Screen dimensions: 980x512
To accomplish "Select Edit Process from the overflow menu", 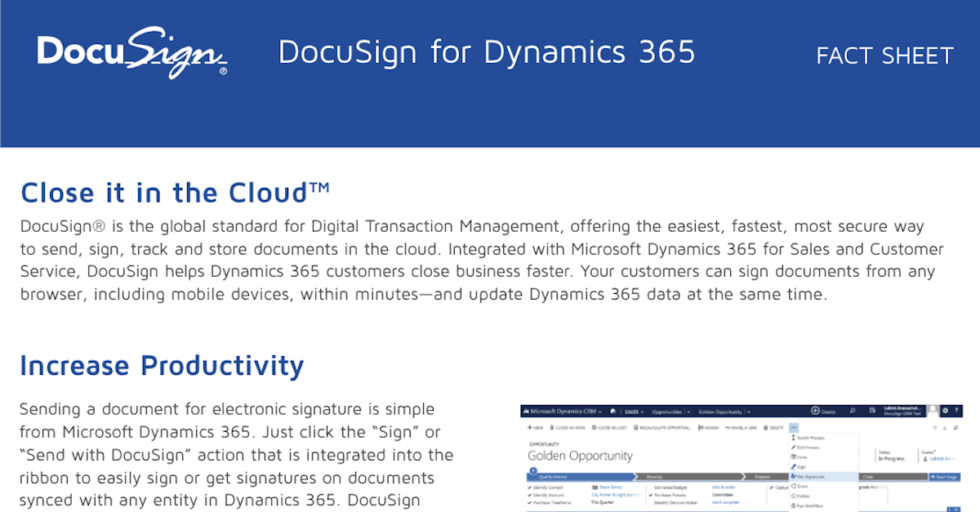I will point(823,447).
